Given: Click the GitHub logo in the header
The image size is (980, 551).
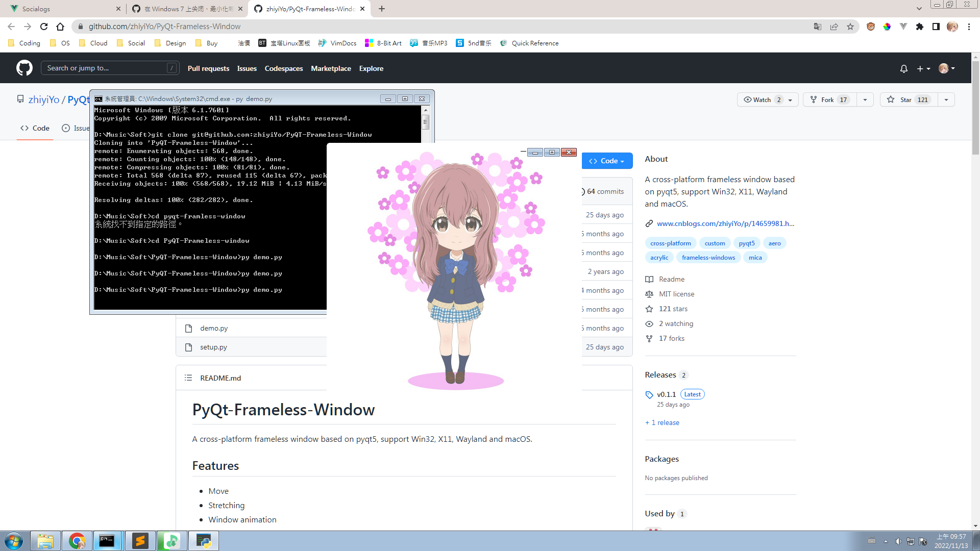Looking at the screenshot, I should coord(24,67).
